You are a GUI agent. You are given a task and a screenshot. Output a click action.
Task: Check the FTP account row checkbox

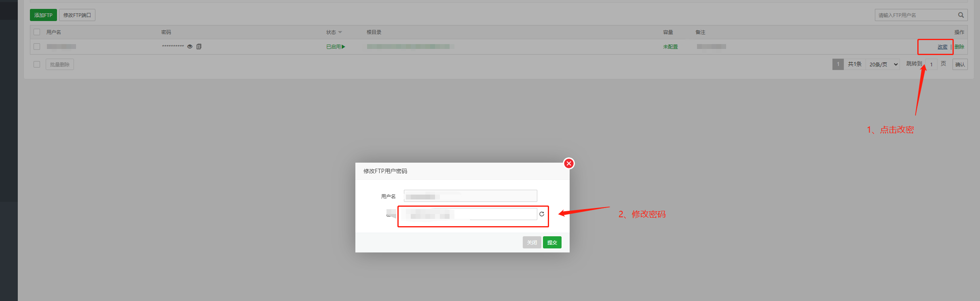pyautogui.click(x=37, y=47)
